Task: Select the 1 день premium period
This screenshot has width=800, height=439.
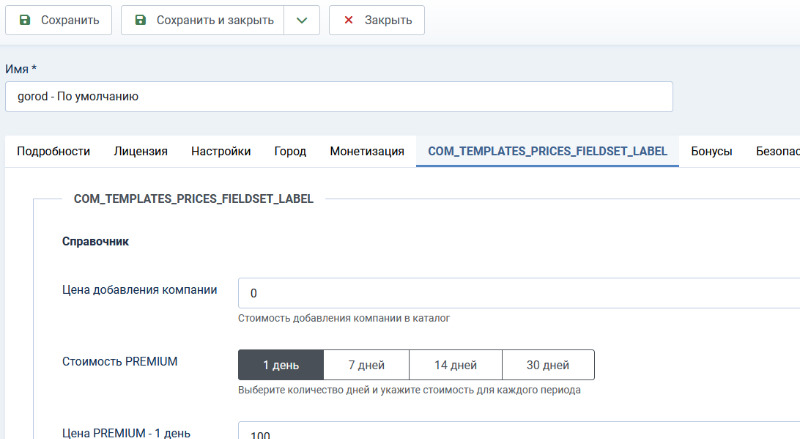Action: (x=281, y=364)
